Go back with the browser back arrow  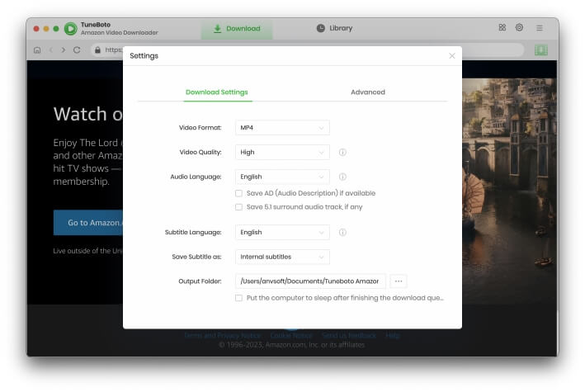(51, 50)
